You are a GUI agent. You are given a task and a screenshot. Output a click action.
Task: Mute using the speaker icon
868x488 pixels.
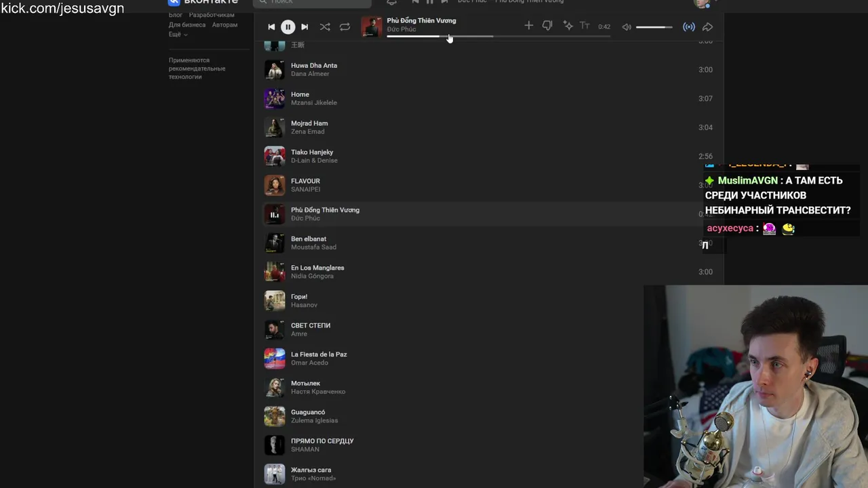point(627,27)
